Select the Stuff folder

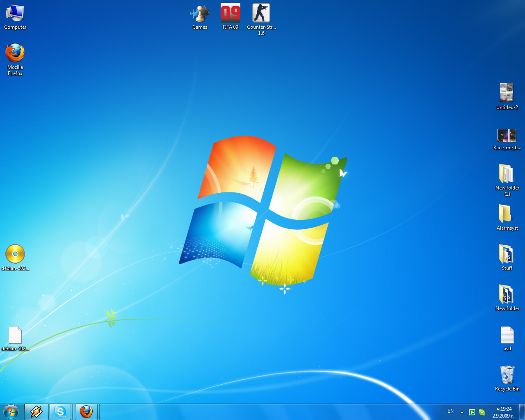click(x=507, y=258)
